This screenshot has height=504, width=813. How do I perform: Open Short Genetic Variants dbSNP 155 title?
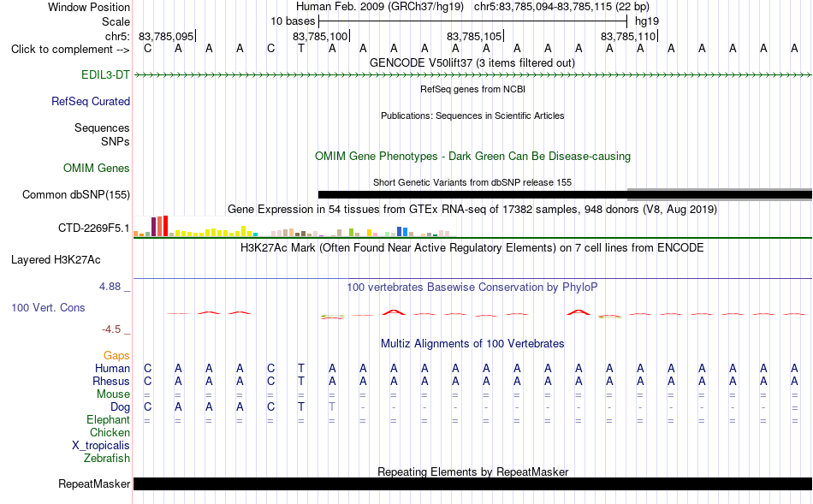(x=472, y=182)
